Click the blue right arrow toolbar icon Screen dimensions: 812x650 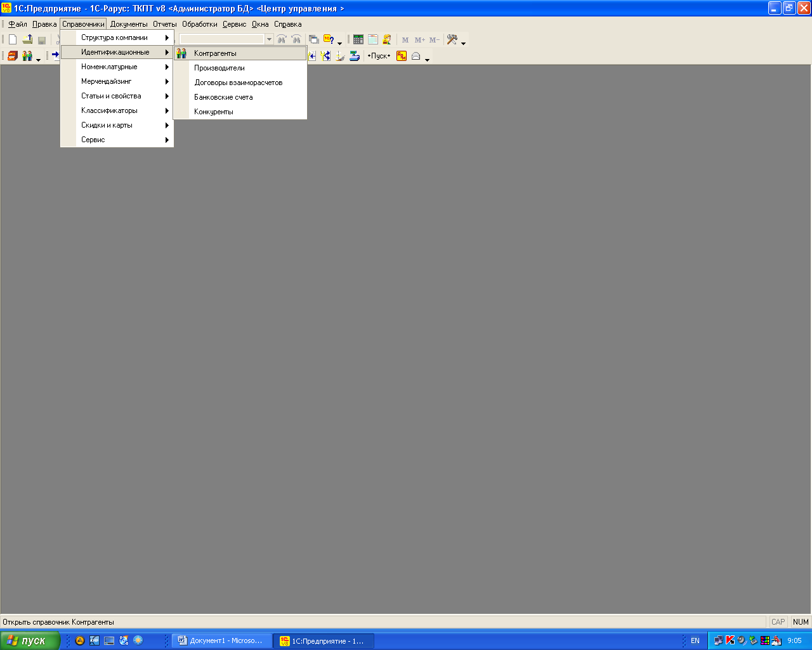(56, 55)
